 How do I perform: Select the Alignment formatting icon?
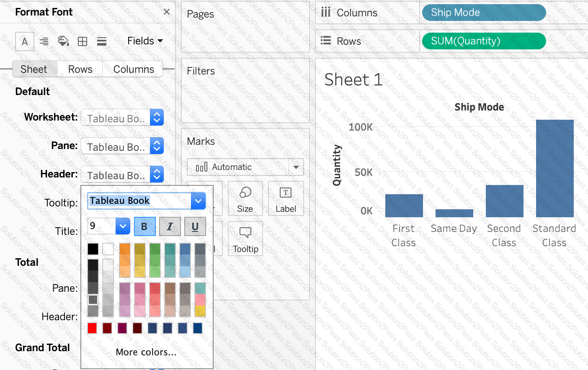pyautogui.click(x=44, y=41)
